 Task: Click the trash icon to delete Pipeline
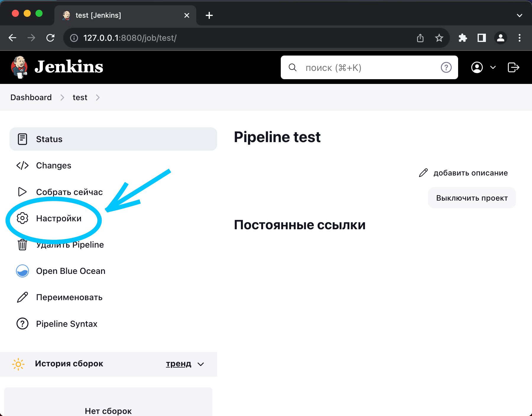pyautogui.click(x=22, y=245)
